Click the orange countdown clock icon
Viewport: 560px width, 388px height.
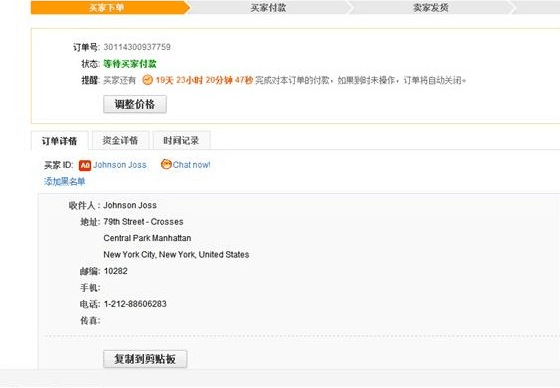pyautogui.click(x=148, y=80)
